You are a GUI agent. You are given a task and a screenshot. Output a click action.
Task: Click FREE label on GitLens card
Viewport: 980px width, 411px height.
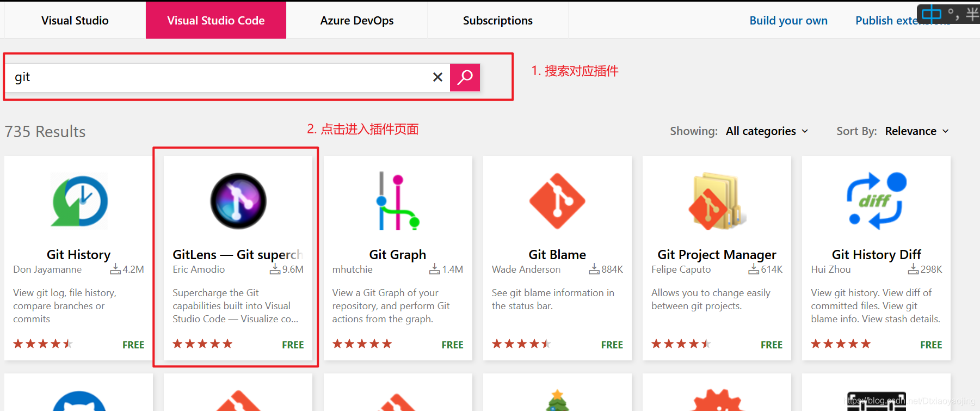click(293, 345)
